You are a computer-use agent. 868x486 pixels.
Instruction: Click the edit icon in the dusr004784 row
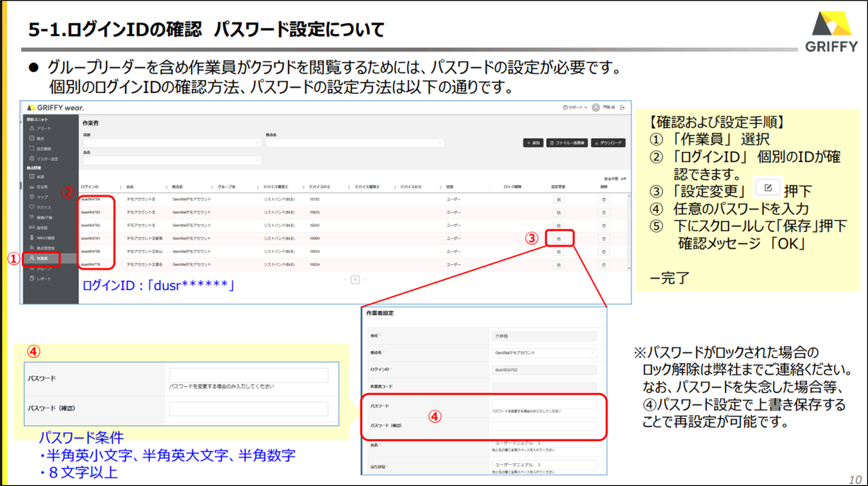coord(559,199)
